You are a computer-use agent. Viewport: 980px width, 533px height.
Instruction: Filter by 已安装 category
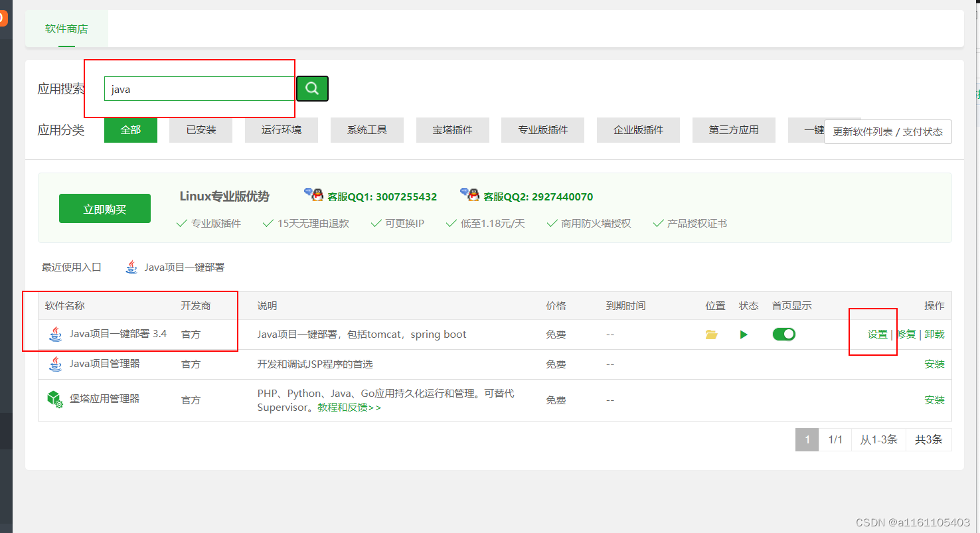tap(201, 130)
